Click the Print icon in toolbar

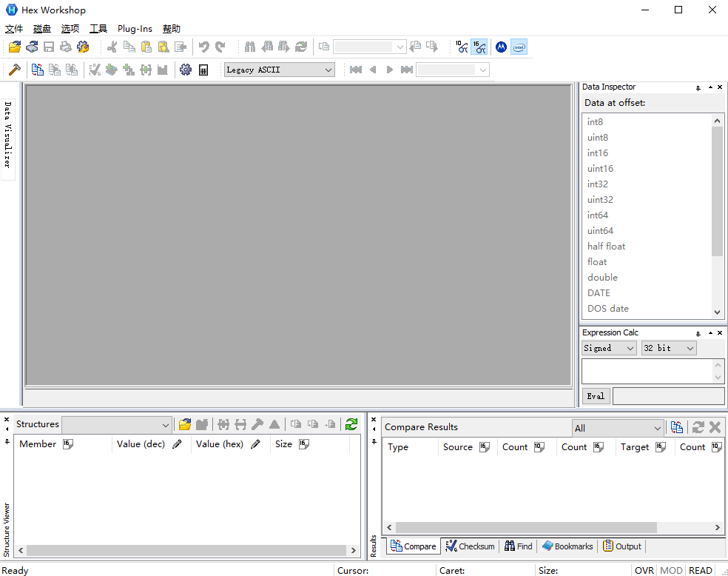click(x=66, y=47)
